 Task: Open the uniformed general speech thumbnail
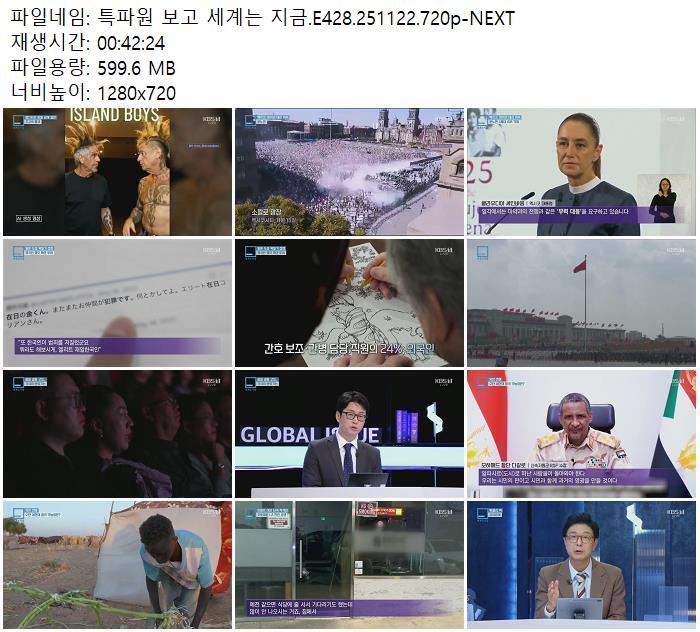click(x=581, y=434)
